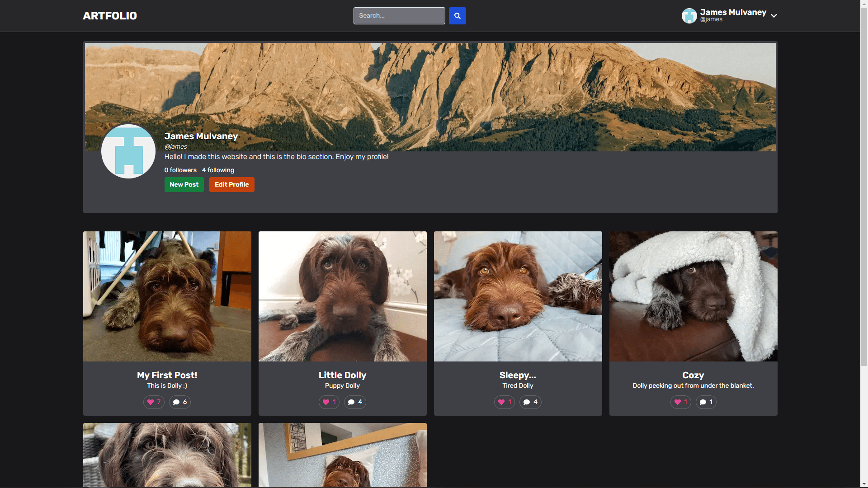Screen dimensions: 868x488
Task: Click James Mulvaney name in the header
Action: point(733,12)
